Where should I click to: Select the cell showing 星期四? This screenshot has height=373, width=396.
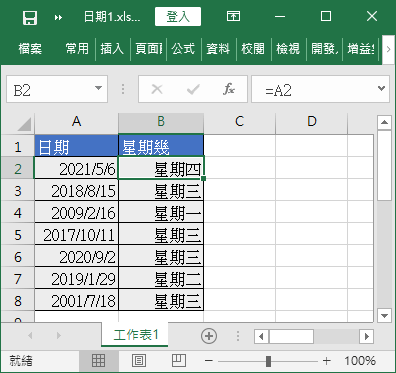(161, 169)
